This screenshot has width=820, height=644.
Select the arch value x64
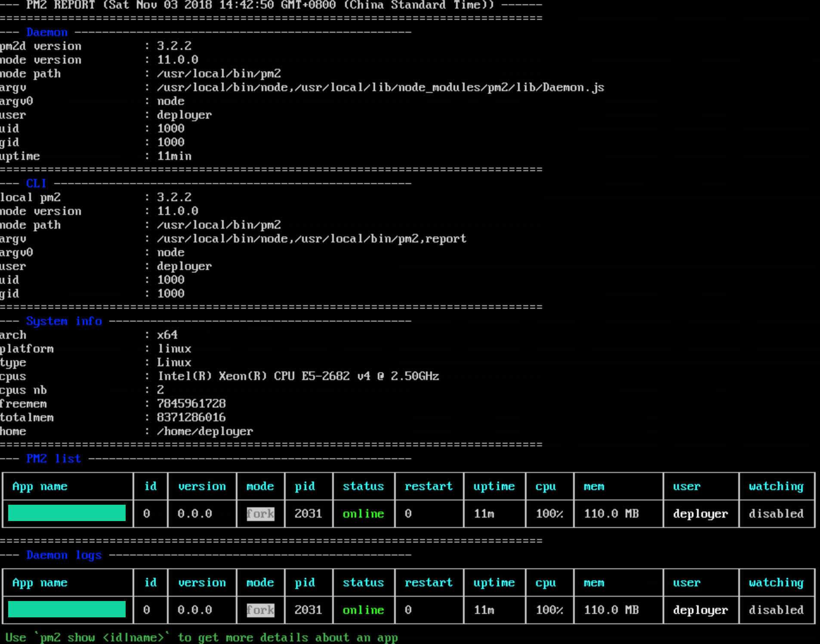[167, 335]
